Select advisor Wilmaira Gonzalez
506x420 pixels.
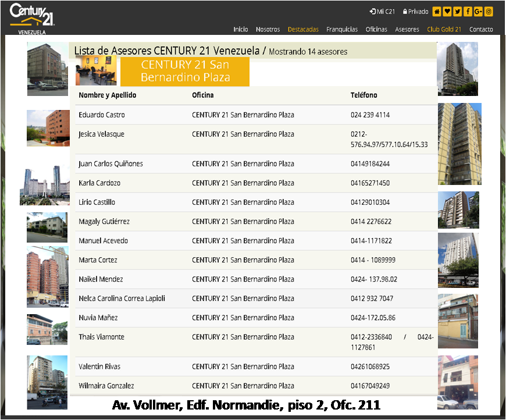[x=106, y=386]
